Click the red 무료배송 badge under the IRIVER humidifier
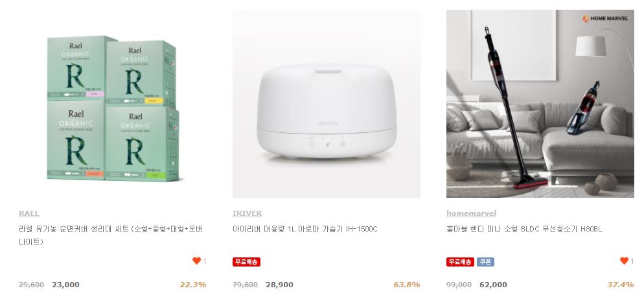 [x=246, y=262]
